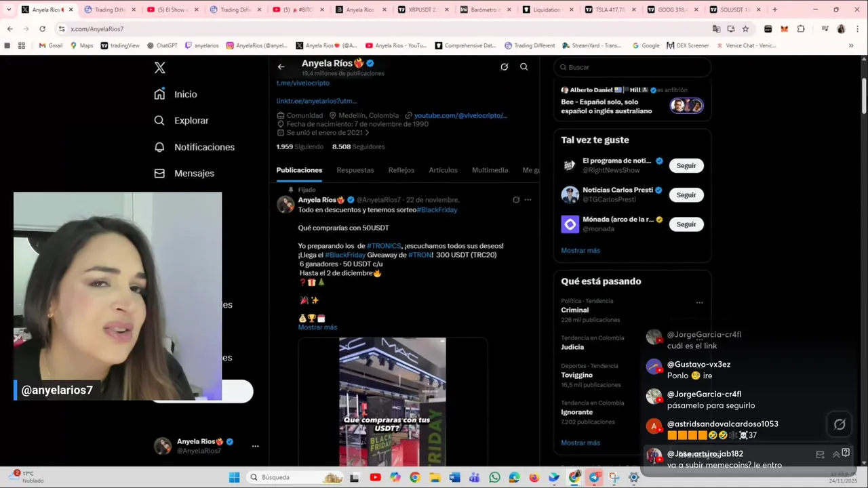
Task: Open the DEX Screener bookmark
Action: tap(687, 45)
